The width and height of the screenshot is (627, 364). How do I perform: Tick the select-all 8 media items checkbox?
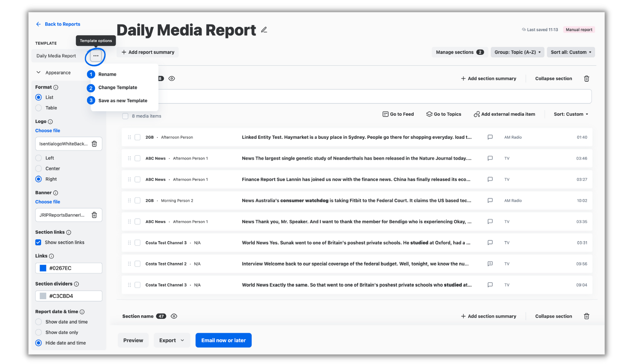(125, 116)
